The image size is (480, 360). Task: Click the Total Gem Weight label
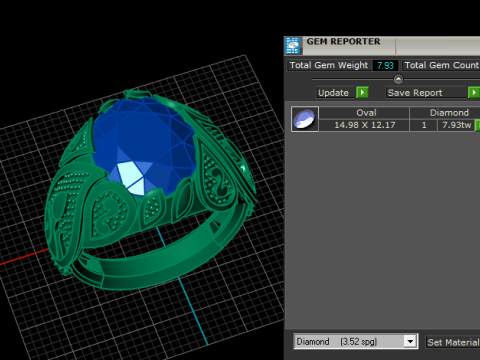[x=329, y=65]
